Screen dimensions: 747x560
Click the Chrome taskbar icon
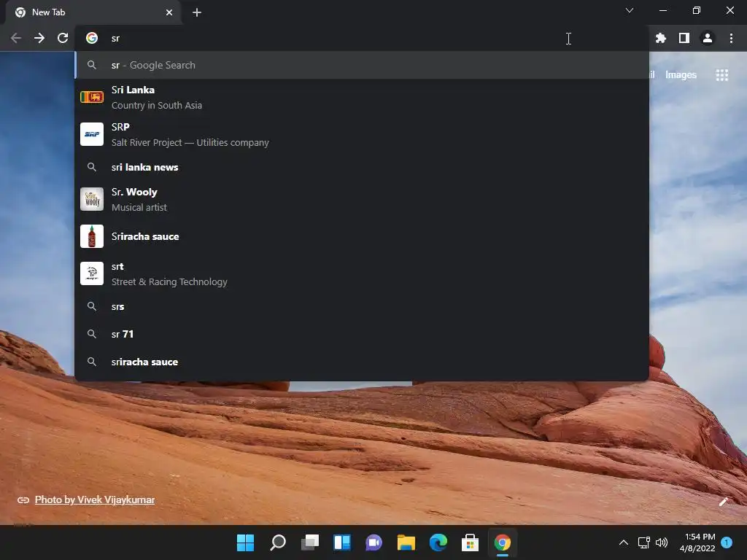pos(503,542)
